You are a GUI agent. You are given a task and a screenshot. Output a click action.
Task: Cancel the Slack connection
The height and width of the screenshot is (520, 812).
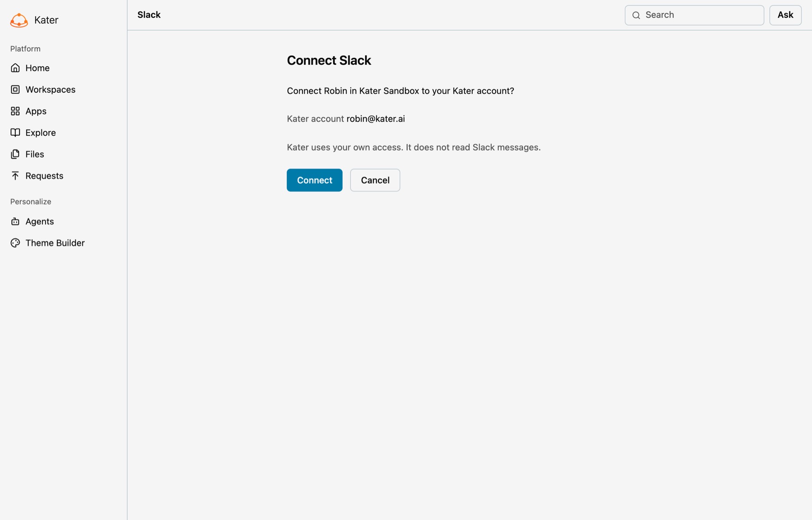point(375,180)
